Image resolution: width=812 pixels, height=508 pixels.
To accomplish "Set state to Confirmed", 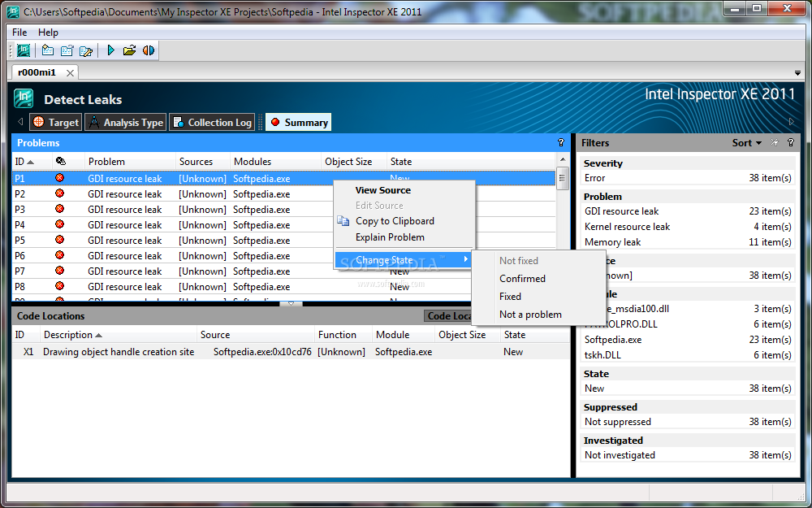I will pos(522,279).
